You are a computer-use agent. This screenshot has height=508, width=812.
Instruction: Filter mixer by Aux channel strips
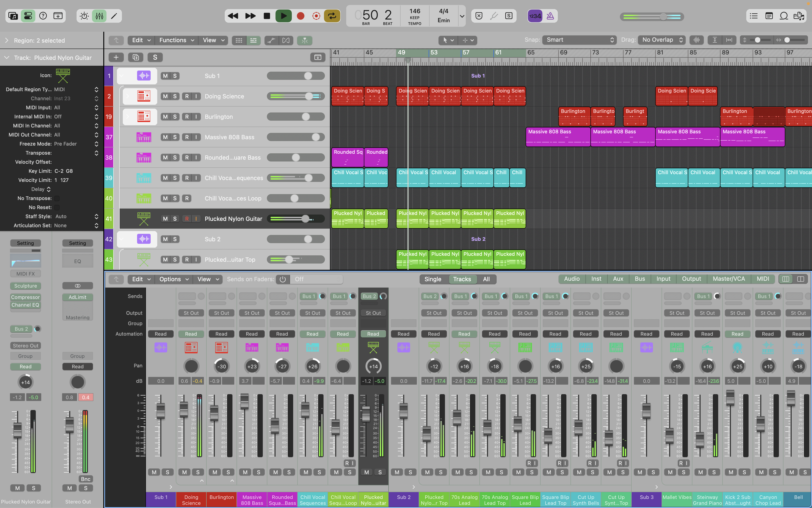[x=618, y=279]
